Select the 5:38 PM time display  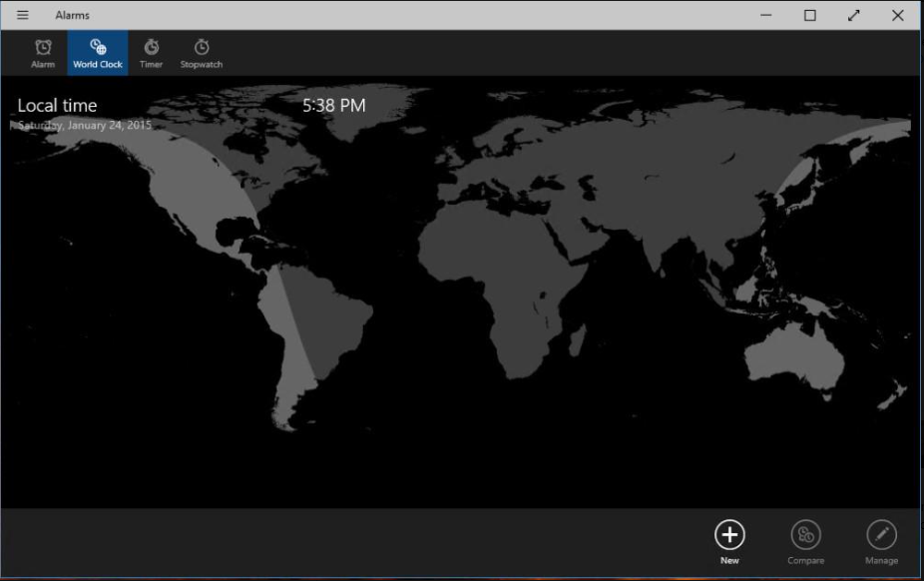click(333, 106)
